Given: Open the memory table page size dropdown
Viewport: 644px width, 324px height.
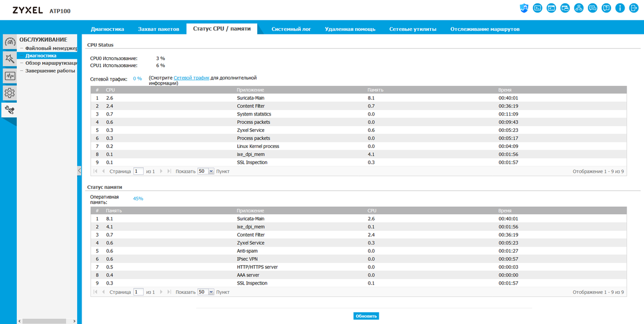Looking at the screenshot, I should 206,292.
